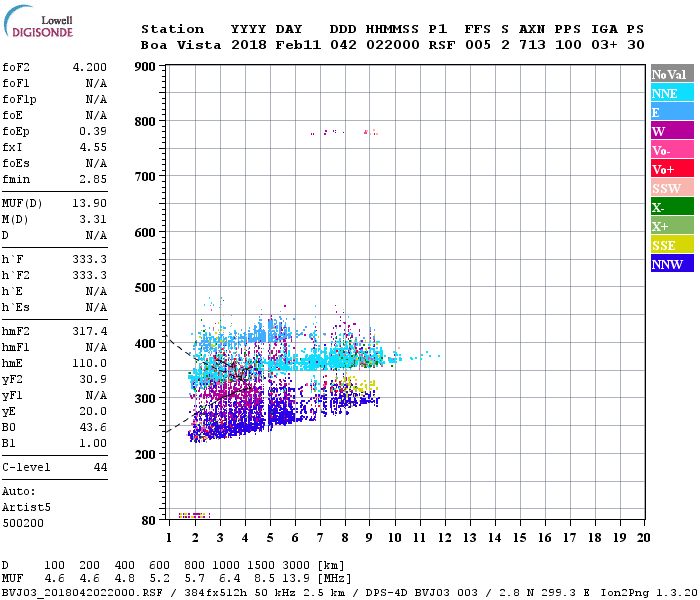Image resolution: width=700 pixels, height=600 pixels.
Task: Click the fmin value 2.85
Action: tap(93, 179)
